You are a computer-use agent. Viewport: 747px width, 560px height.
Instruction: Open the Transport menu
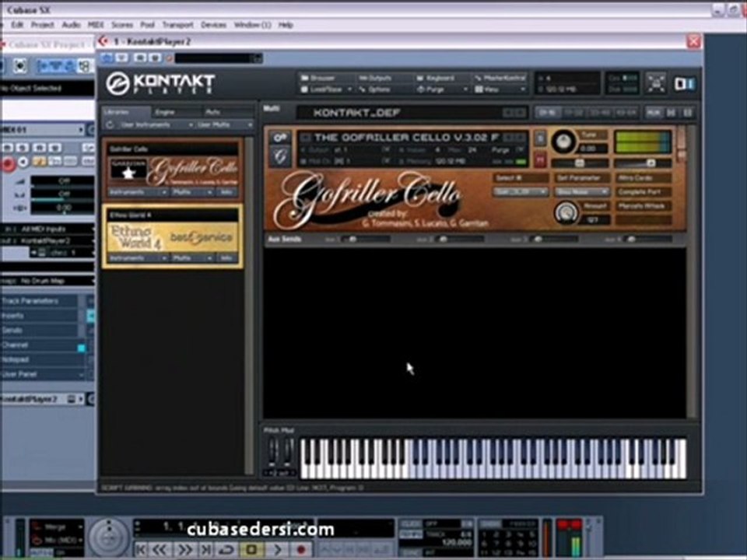pyautogui.click(x=177, y=25)
